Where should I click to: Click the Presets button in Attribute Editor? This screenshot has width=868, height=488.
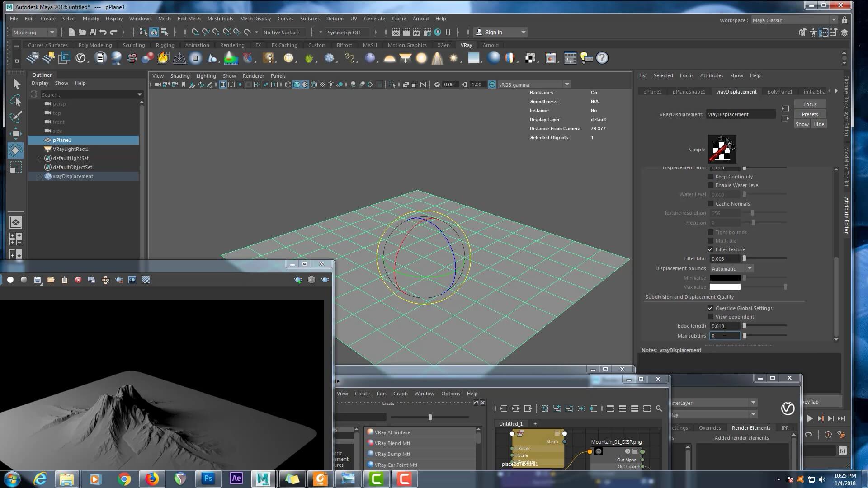810,114
